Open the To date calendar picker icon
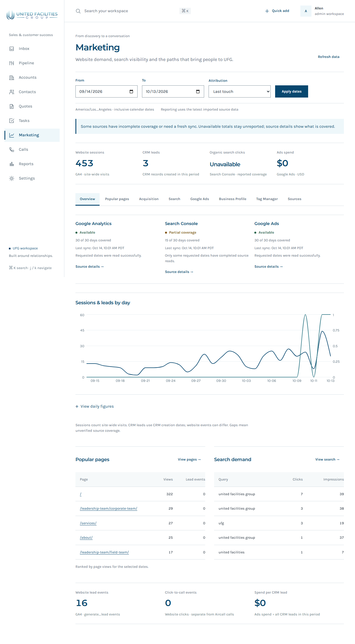Image resolution: width=355 pixels, height=644 pixels. pyautogui.click(x=198, y=92)
